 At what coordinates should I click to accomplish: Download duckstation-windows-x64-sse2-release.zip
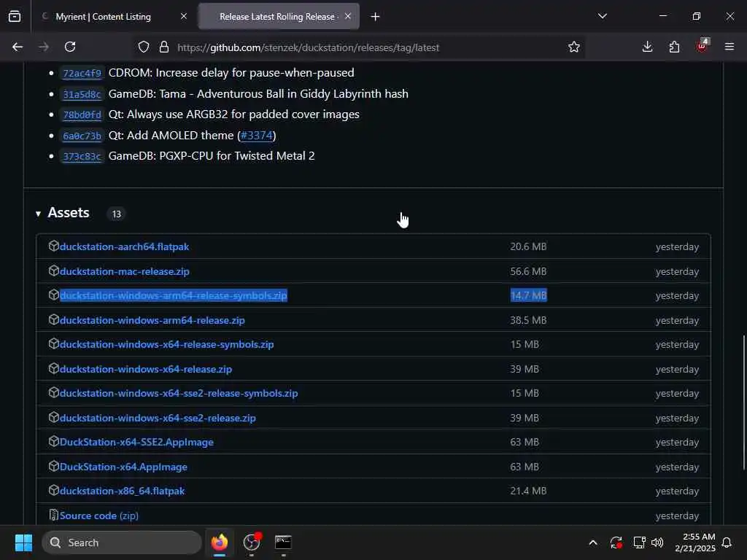tap(158, 418)
